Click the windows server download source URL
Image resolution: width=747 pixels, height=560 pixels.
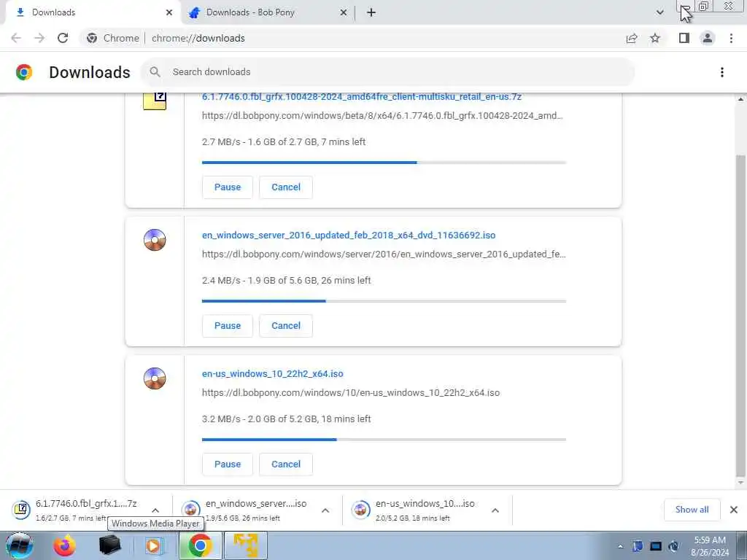384,254
